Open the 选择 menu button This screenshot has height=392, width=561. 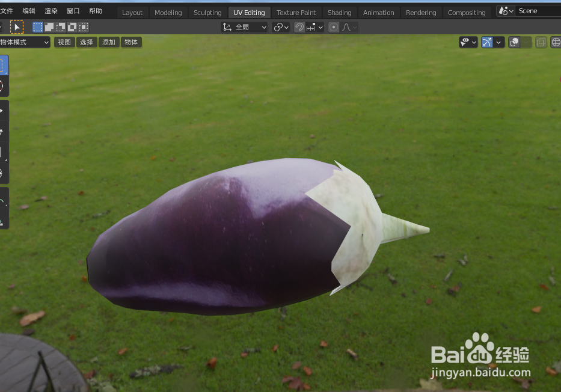(86, 42)
